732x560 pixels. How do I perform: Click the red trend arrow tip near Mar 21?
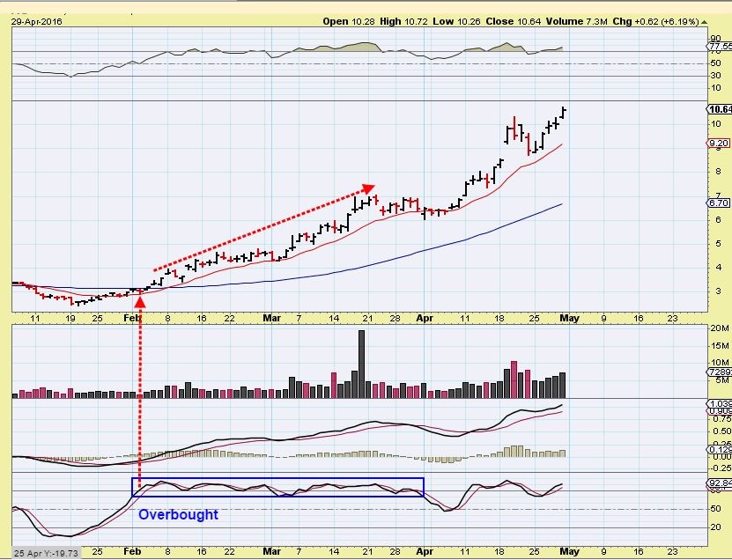[x=370, y=188]
